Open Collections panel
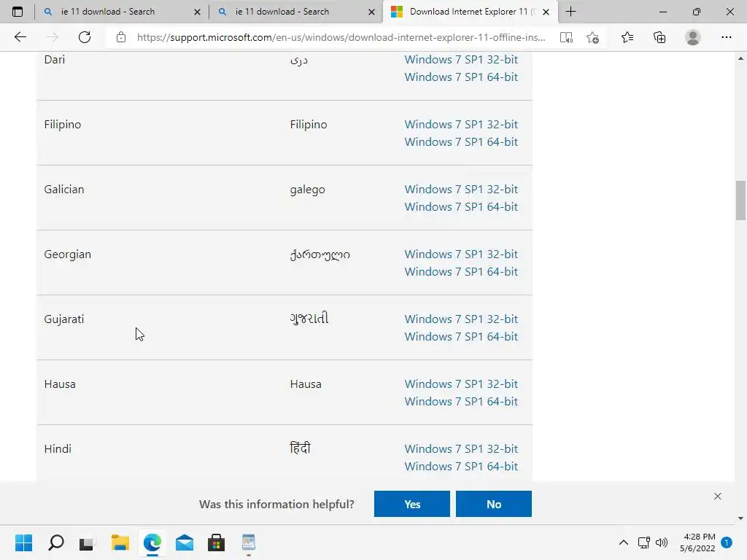747x560 pixels. (x=659, y=37)
